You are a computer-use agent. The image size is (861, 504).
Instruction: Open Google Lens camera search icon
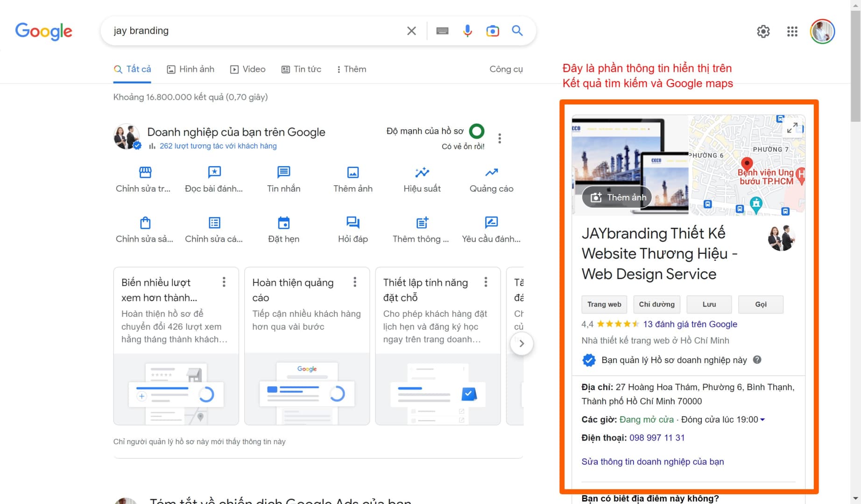coord(493,31)
